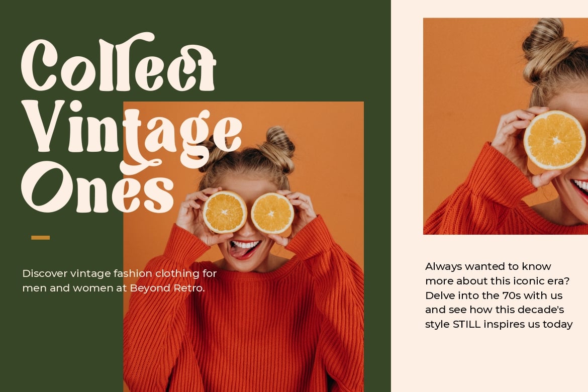Click the woman's tongue-out smile in center photo
The image size is (588, 392).
click(244, 249)
